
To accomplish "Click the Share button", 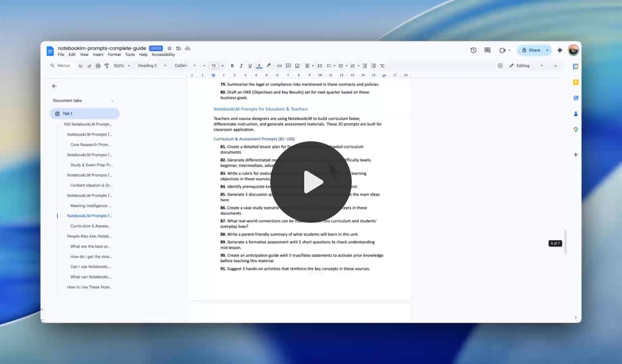I will pyautogui.click(x=531, y=50).
